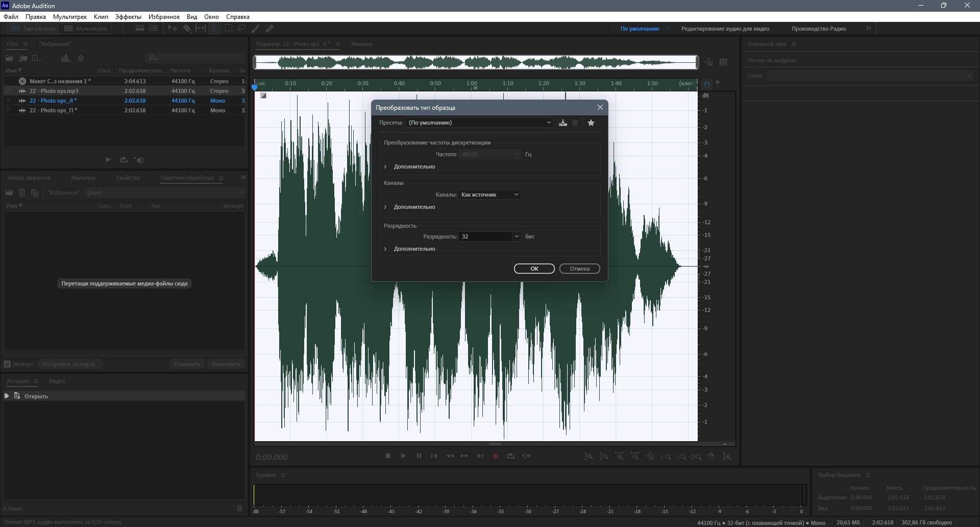Close the Преобразовать тип образца dialog
Viewport: 980px width, 527px height.
[x=600, y=107]
